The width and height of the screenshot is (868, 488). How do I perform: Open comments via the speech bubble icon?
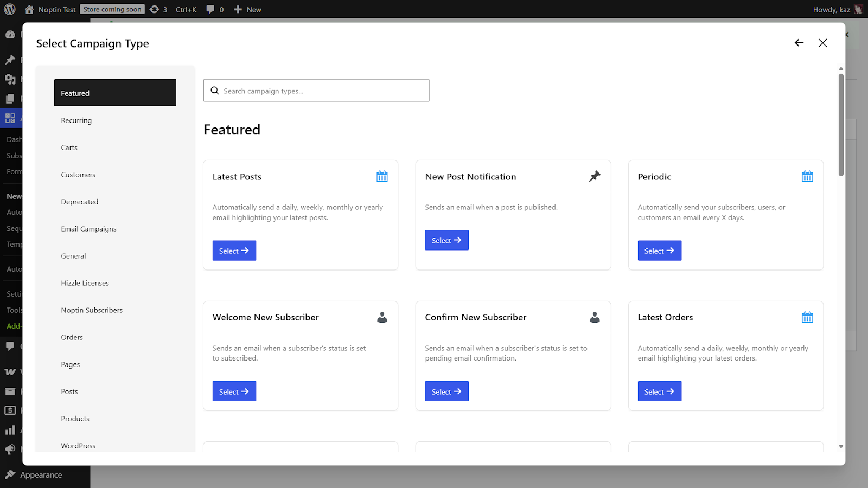point(210,9)
